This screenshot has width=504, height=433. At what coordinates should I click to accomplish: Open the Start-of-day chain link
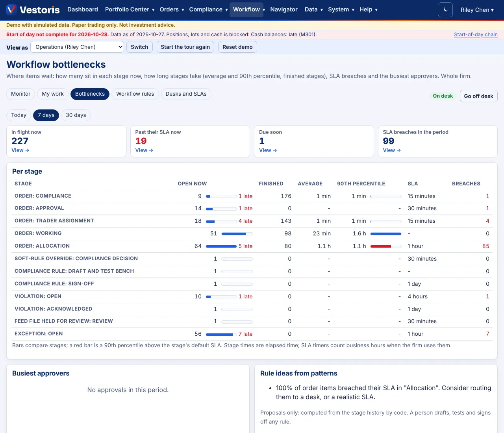click(476, 35)
